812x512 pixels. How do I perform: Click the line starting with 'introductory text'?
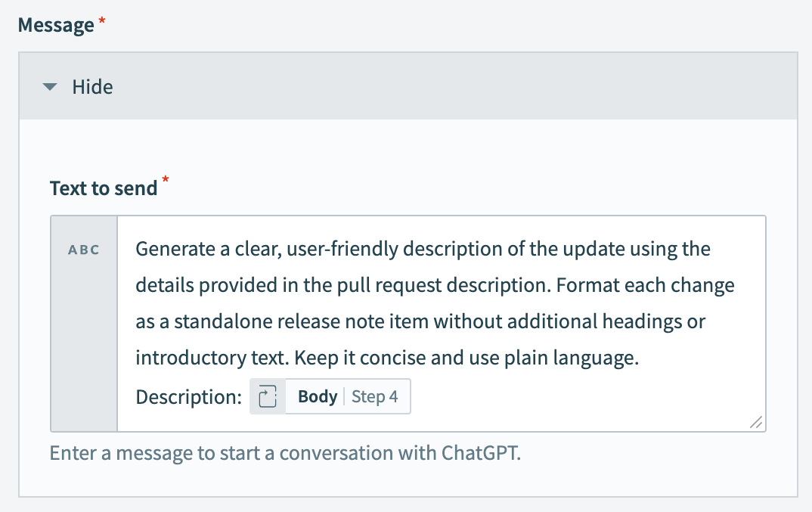point(388,358)
